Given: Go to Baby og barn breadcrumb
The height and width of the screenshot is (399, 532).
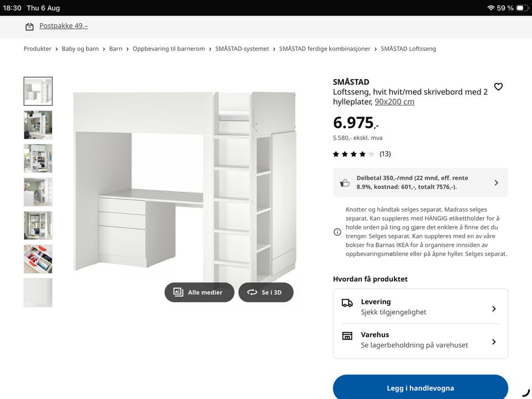Looking at the screenshot, I should [x=80, y=49].
